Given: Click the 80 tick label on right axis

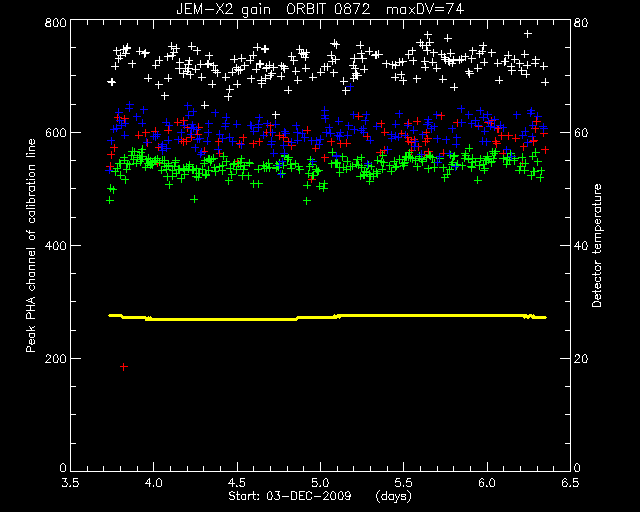Looking at the screenshot, I should pyautogui.click(x=581, y=22).
